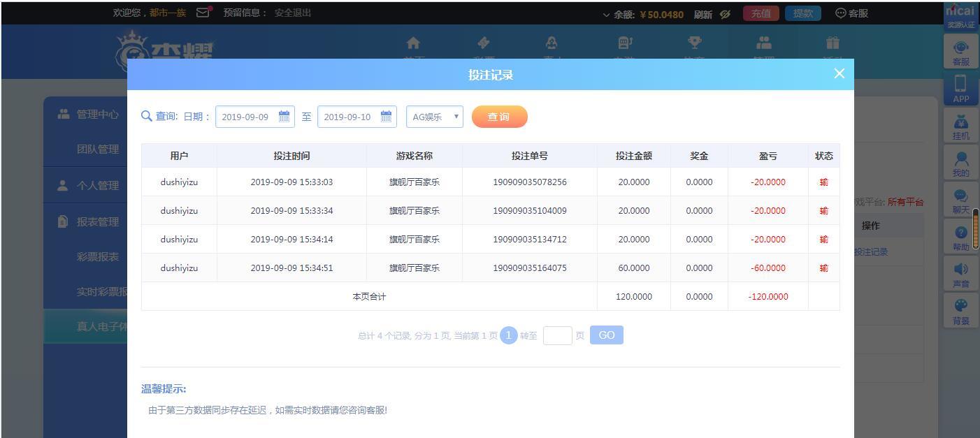Open the message envelope icon in top bar
980x438 pixels.
pos(201,12)
